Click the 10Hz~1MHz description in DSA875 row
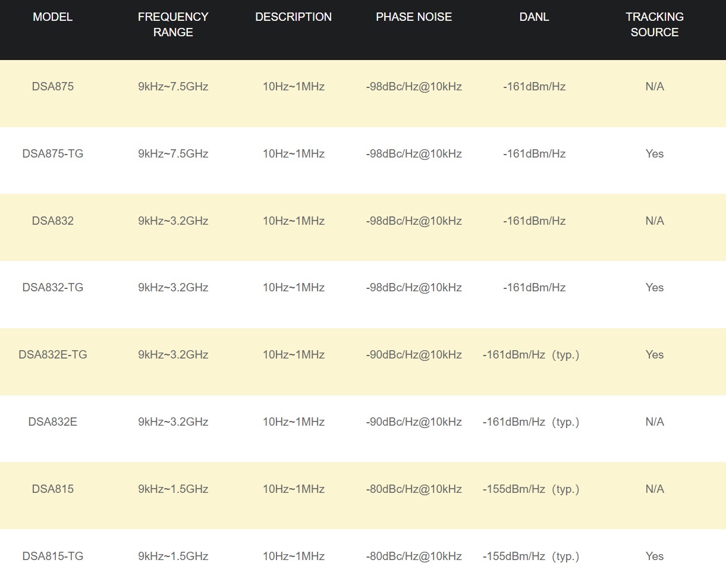 [294, 87]
